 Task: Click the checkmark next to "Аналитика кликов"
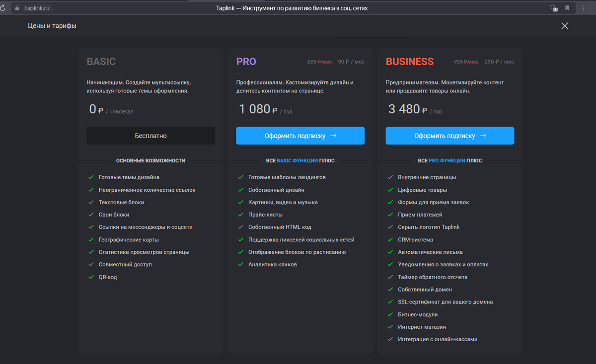coord(241,264)
